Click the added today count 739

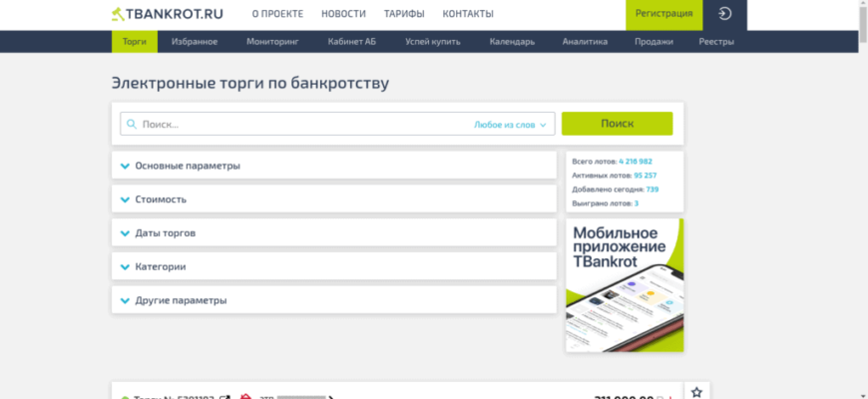point(652,190)
